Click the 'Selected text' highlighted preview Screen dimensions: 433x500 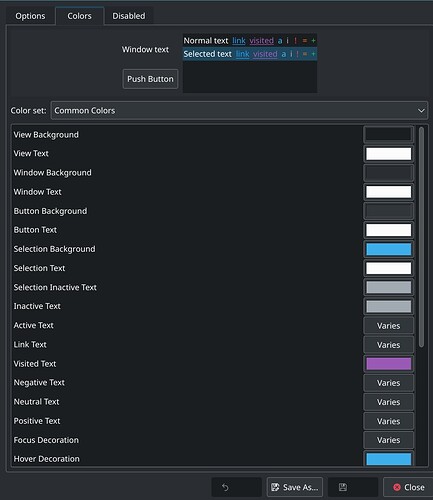207,54
